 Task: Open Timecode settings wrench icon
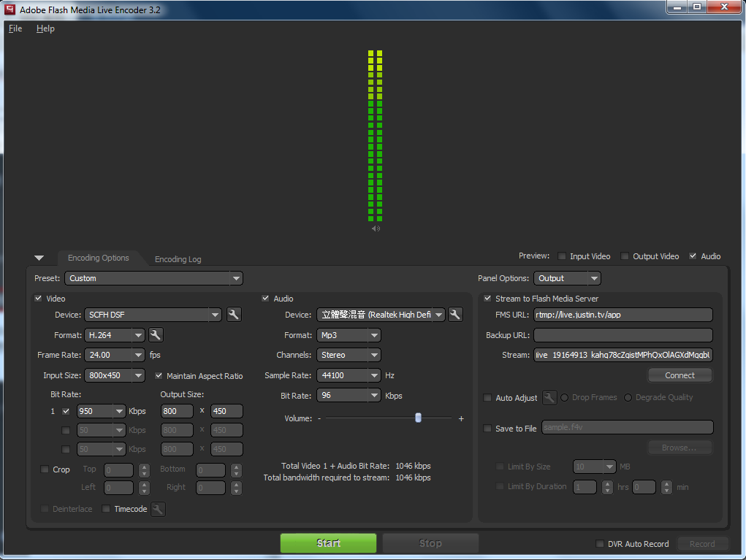(158, 509)
